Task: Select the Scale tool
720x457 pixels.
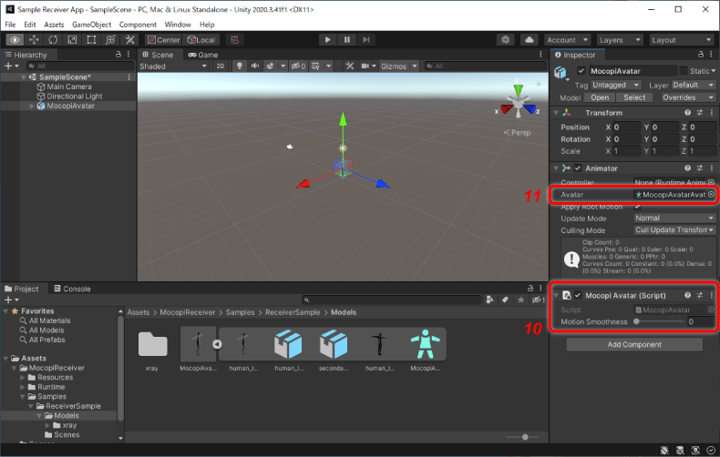Action: (72, 40)
